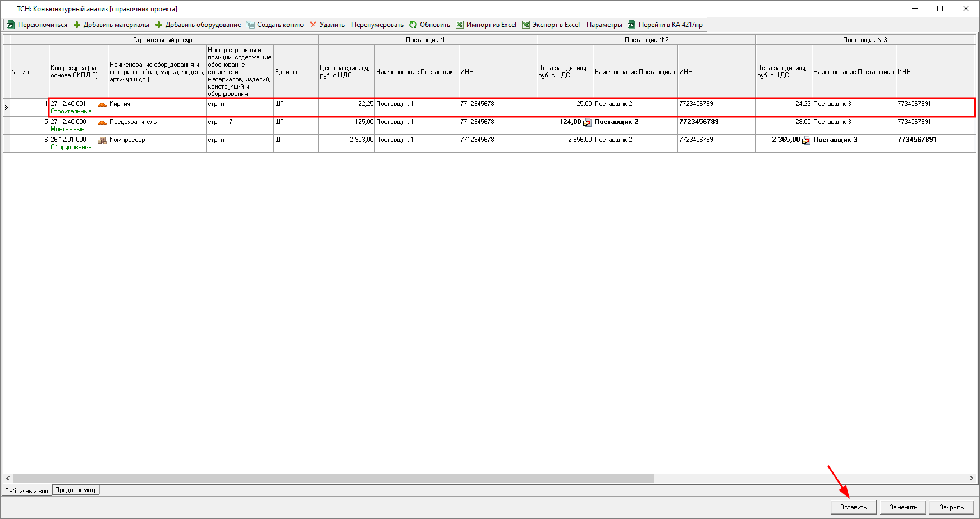Refresh table with Обновить icon
The width and height of the screenshot is (980, 519).
point(413,25)
